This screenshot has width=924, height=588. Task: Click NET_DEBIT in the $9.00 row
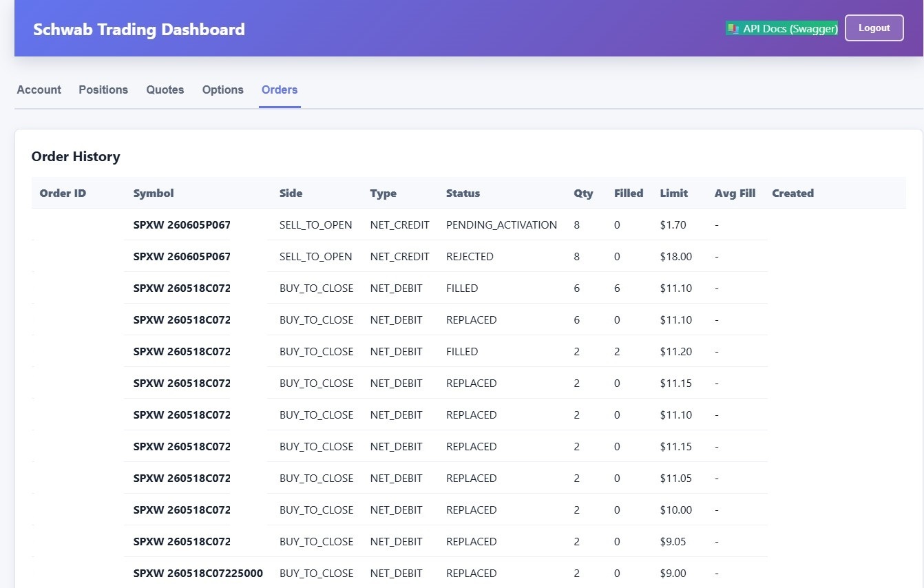tap(396, 574)
